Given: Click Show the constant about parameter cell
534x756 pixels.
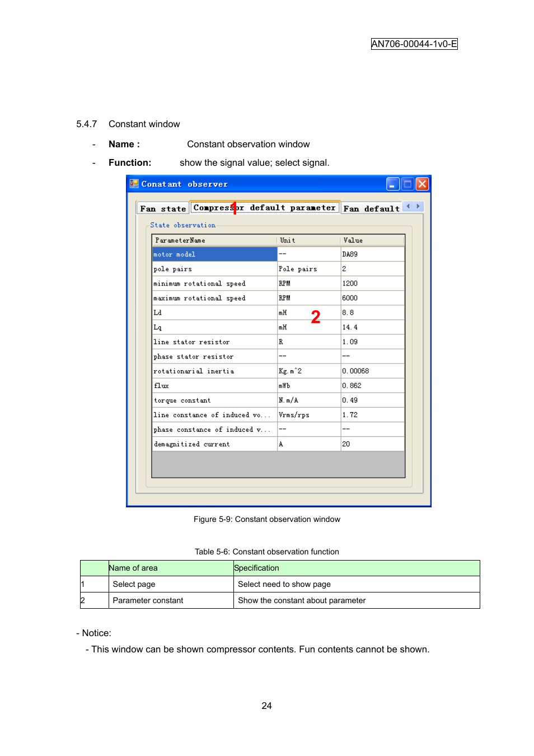Looking at the screenshot, I should pos(357,600).
